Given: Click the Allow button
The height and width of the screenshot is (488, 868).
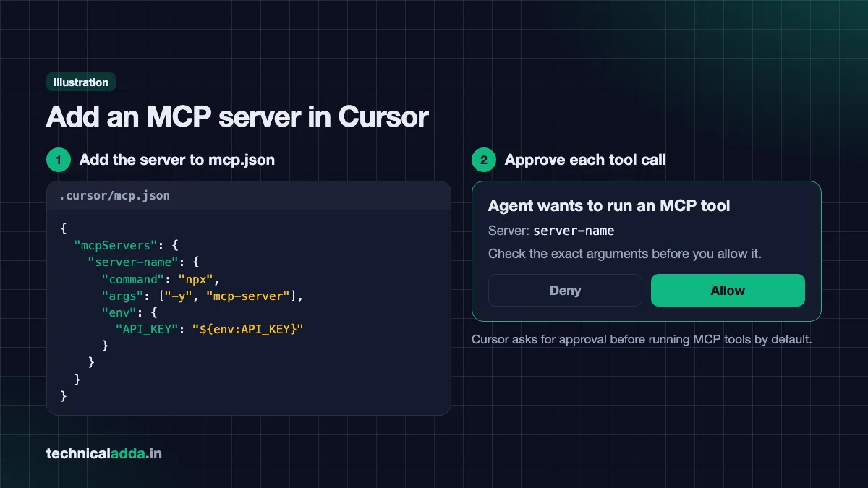Looking at the screenshot, I should coord(728,290).
